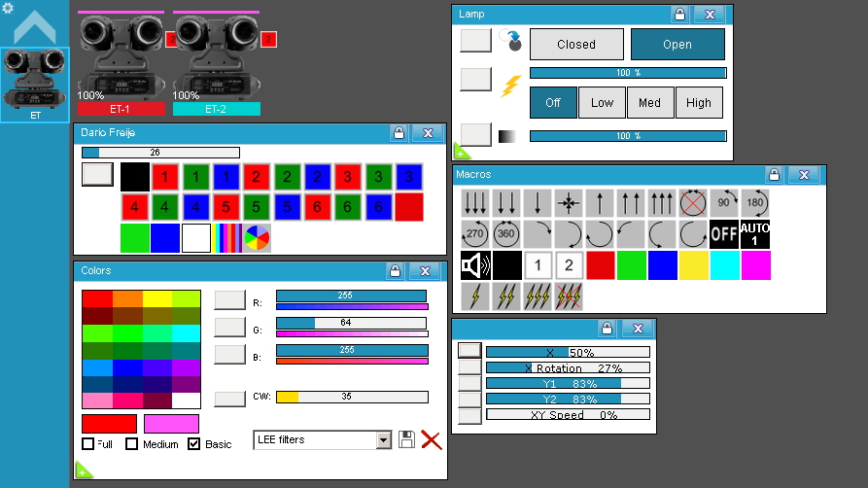Trigger crossed red circle macro

point(692,203)
